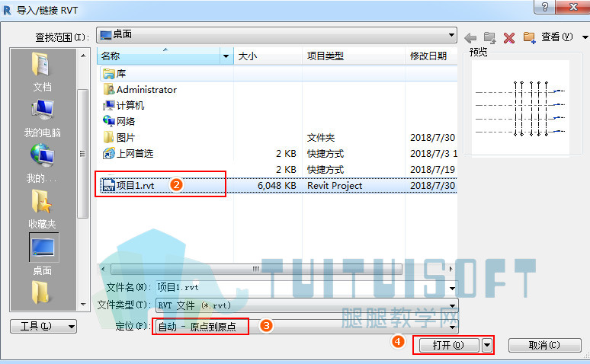Click the preview thumbnail image
Screen dimensions: 590x364
pyautogui.click(x=521, y=107)
